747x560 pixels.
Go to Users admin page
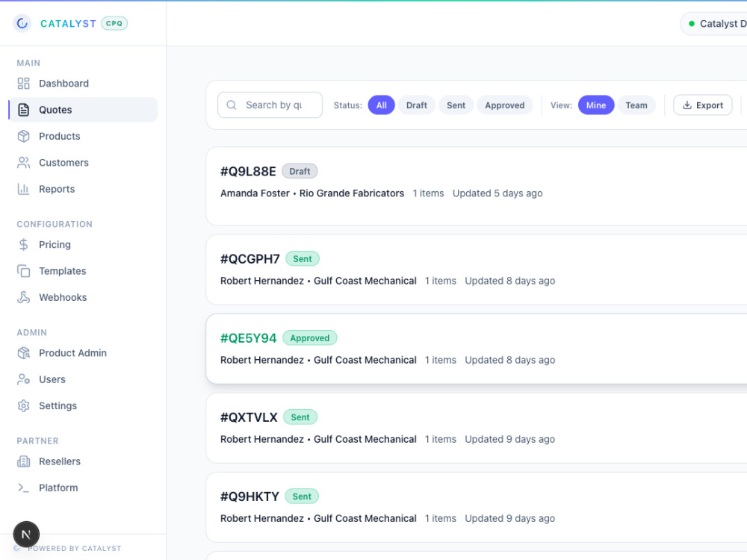pos(83,379)
